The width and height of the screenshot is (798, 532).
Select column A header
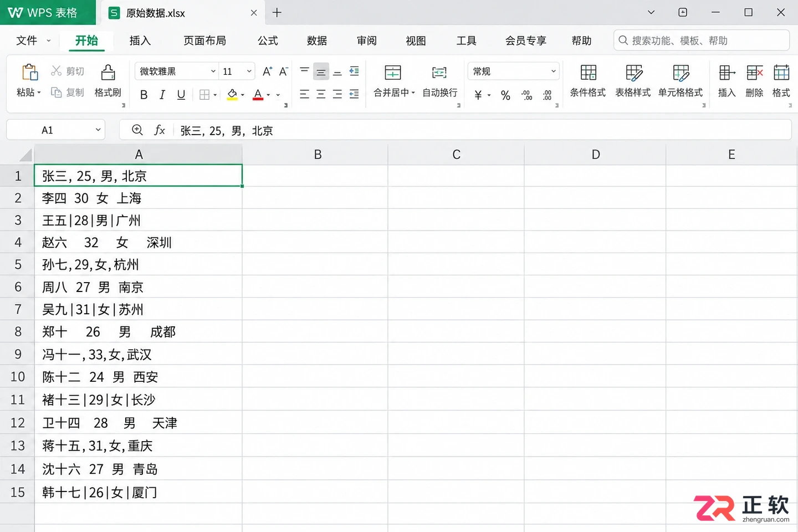(x=139, y=155)
